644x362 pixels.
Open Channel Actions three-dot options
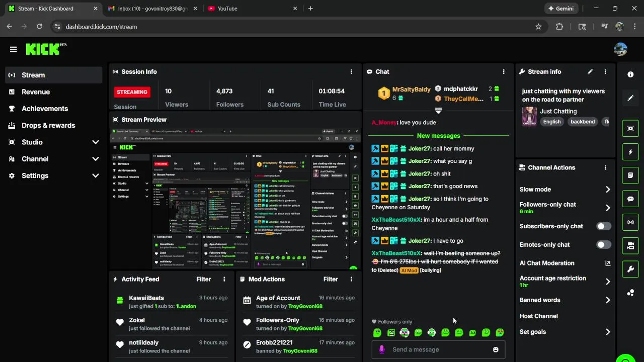click(x=605, y=168)
